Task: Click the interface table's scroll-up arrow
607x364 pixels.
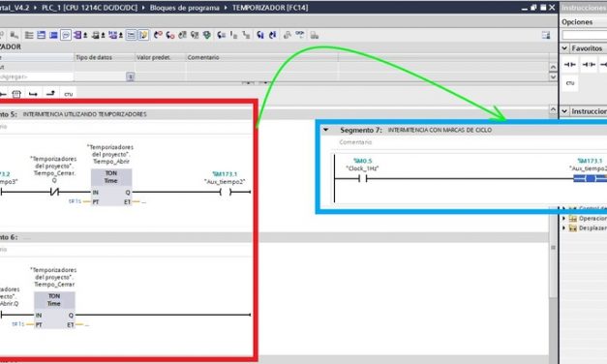Action: click(553, 68)
